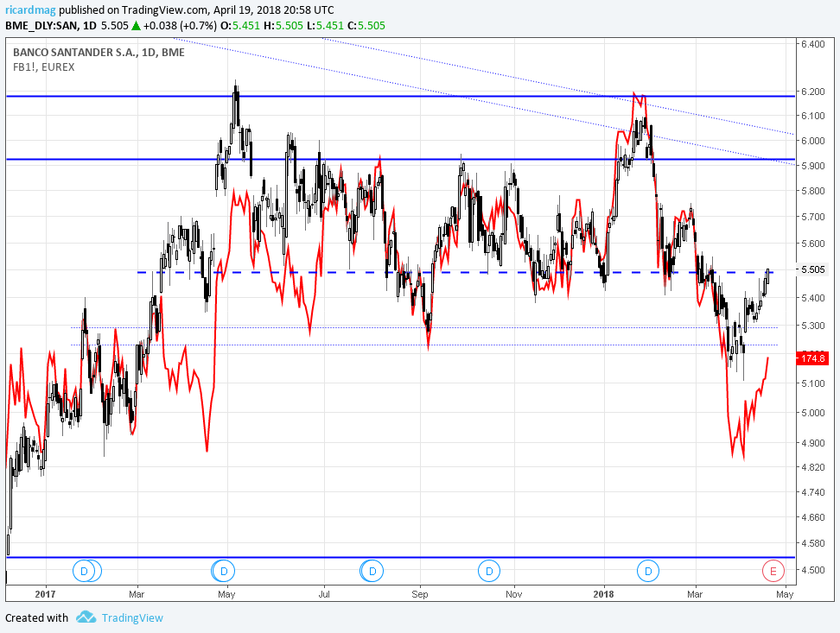
Task: Click the 6.000 price axis label
Action: pos(812,141)
